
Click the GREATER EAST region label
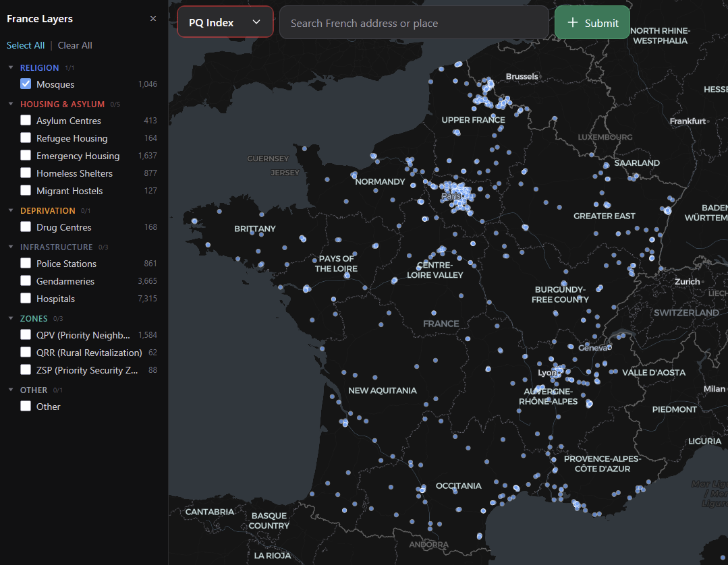tap(604, 216)
